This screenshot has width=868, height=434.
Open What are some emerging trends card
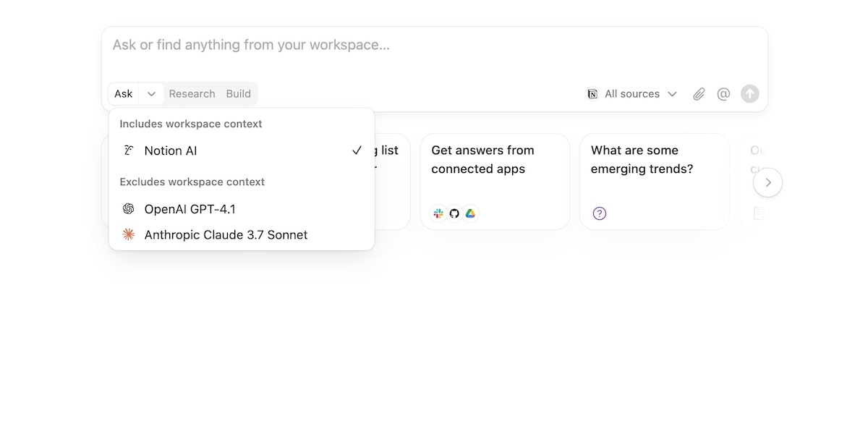[655, 182]
